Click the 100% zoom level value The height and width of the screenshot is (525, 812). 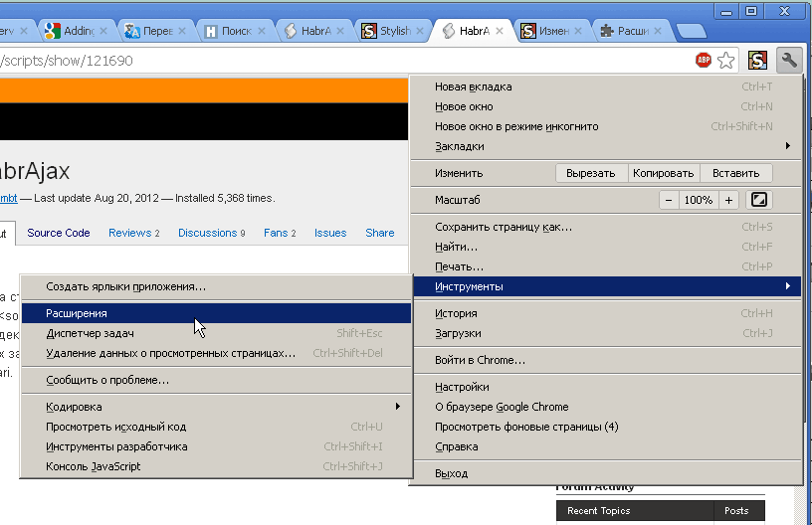click(x=699, y=200)
